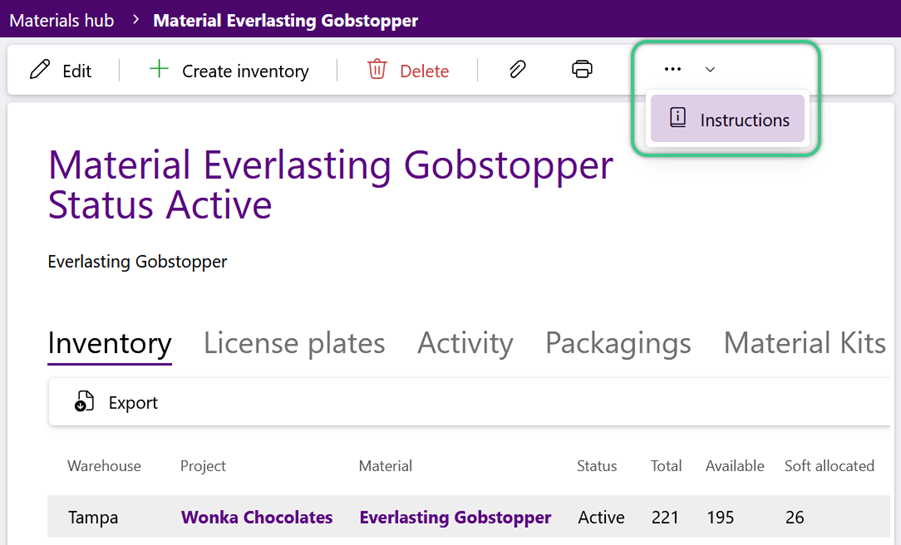
Task: Open attachments with the paperclip icon
Action: click(517, 69)
